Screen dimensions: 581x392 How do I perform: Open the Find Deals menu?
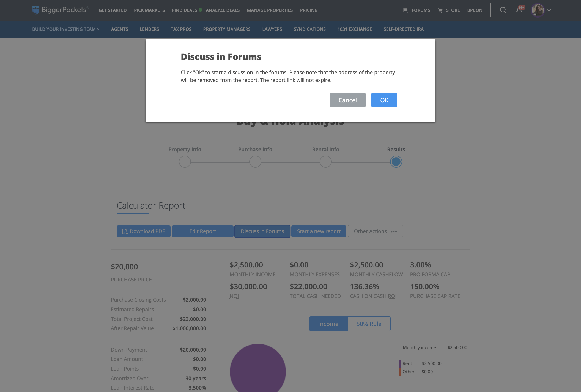tap(185, 10)
